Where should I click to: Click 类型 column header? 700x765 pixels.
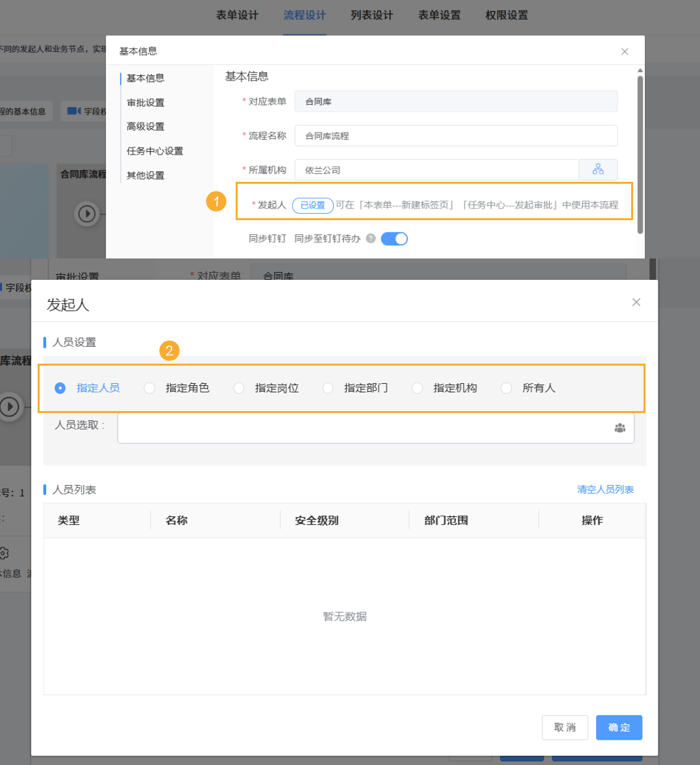(69, 520)
